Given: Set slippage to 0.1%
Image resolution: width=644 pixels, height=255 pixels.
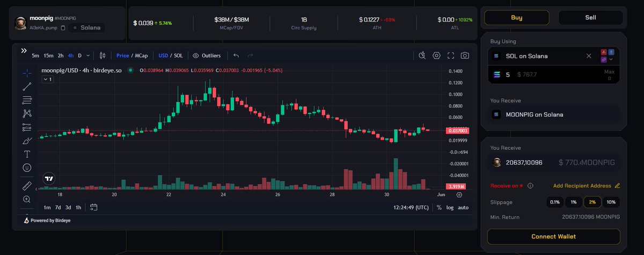Looking at the screenshot, I should click(x=554, y=202).
